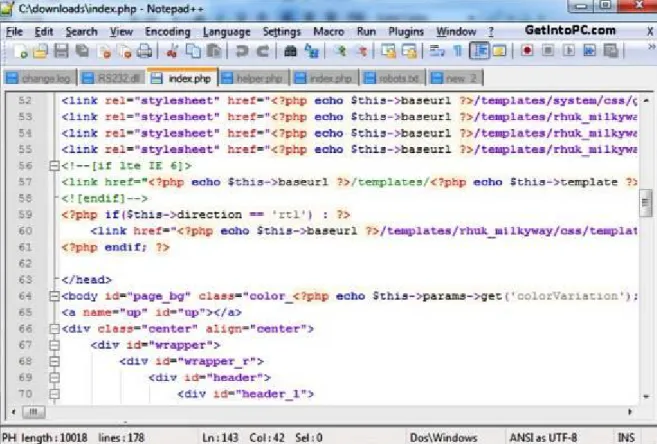Viewport: 657px width, 444px height.
Task: Collapse the wrapper_r fold on line 68
Action: click(x=54, y=361)
